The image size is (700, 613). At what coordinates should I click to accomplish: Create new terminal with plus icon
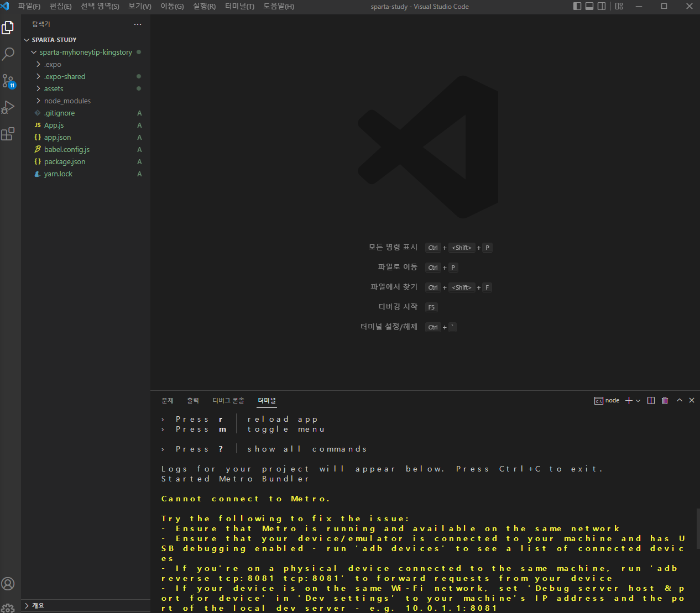coord(629,400)
